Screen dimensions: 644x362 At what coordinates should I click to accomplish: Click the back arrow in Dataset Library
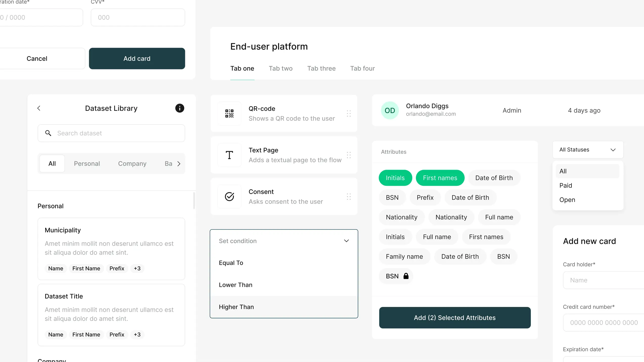coord(39,108)
